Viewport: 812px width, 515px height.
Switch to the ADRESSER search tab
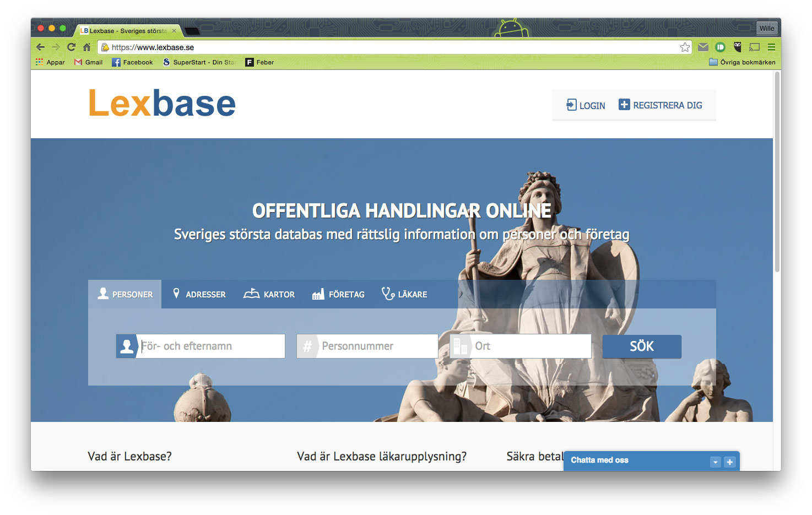point(199,294)
